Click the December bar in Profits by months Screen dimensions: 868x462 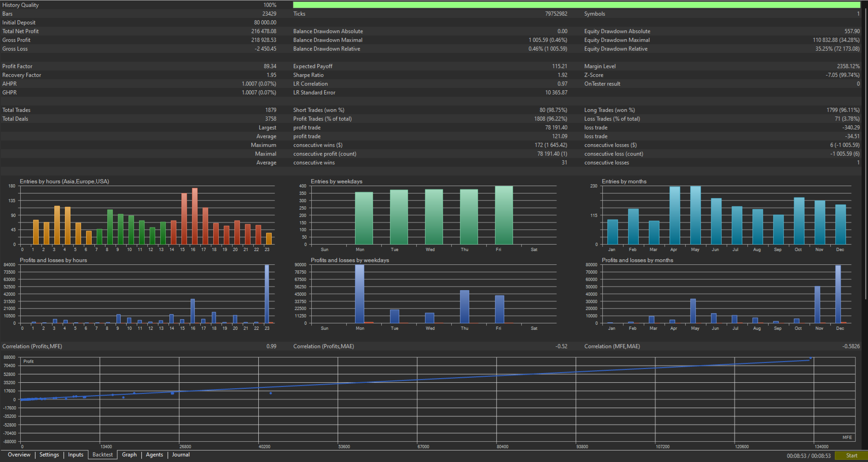coord(838,294)
